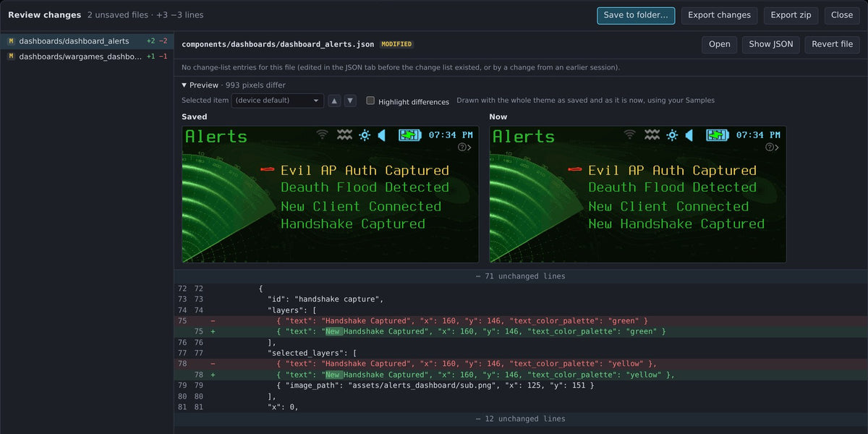The height and width of the screenshot is (434, 868).
Task: Click Show JSON
Action: 770,44
